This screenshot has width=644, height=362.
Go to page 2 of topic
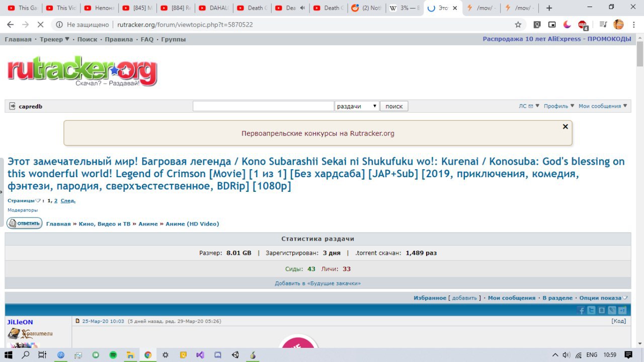[x=56, y=200]
